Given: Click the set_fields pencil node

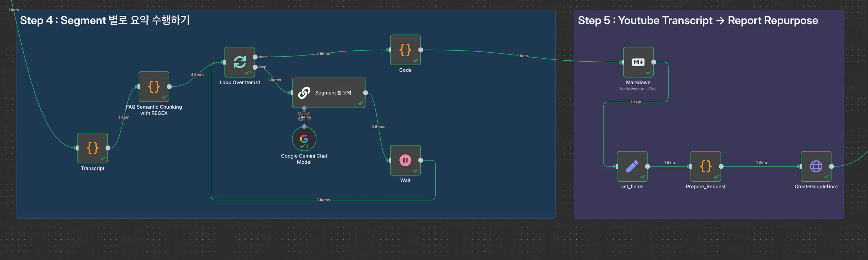Looking at the screenshot, I should [x=632, y=167].
